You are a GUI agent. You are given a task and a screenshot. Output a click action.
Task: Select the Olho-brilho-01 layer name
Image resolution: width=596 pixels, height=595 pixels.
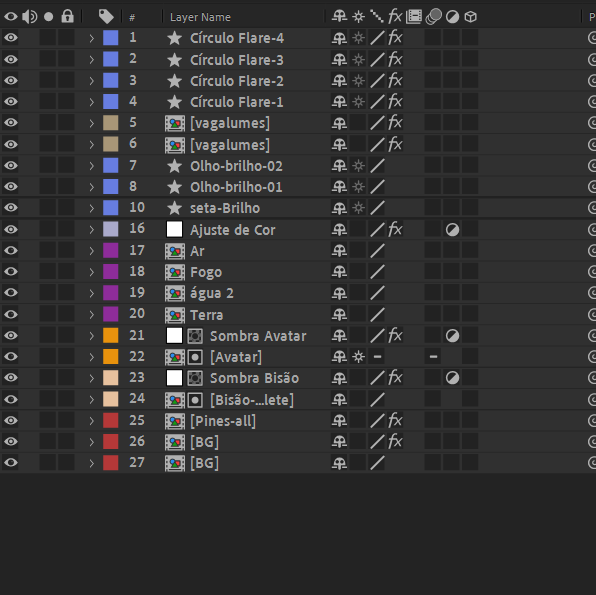click(236, 187)
